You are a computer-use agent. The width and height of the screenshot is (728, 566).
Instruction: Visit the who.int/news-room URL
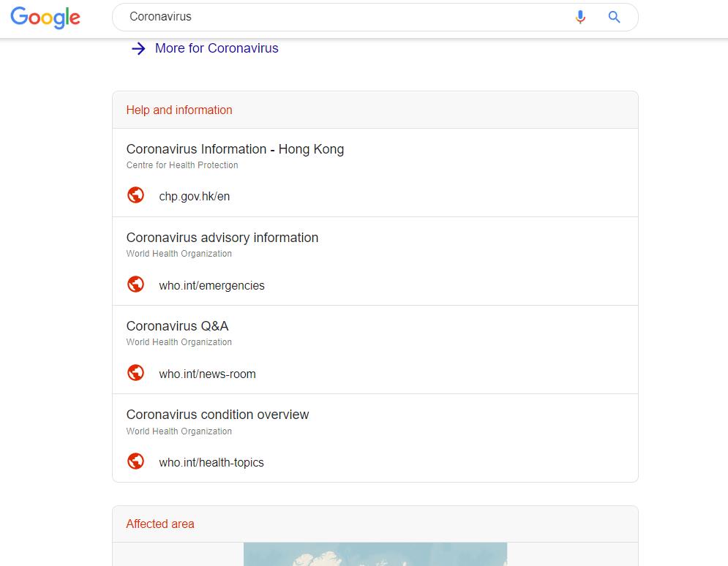coord(207,374)
